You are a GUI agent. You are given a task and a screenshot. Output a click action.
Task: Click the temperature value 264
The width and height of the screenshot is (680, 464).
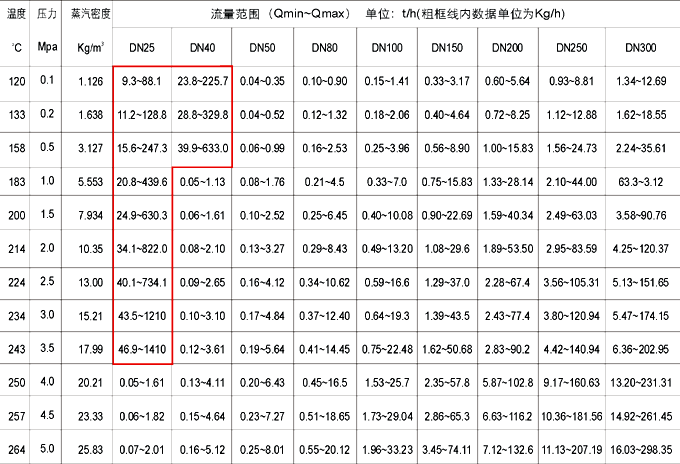click(18, 449)
